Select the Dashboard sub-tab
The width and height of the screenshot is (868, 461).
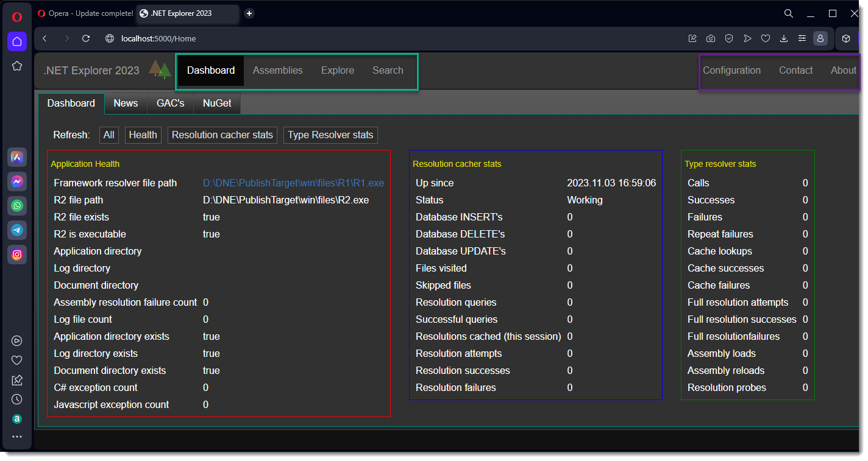click(71, 104)
